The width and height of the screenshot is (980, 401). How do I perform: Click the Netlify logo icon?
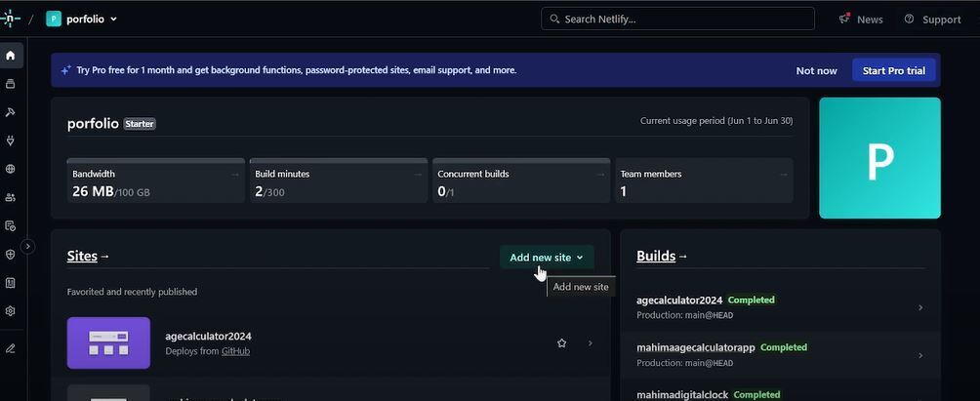point(11,19)
